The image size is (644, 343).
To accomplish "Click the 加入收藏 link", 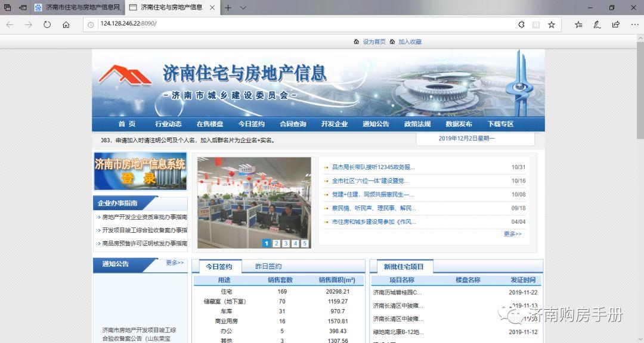I will click(x=410, y=42).
